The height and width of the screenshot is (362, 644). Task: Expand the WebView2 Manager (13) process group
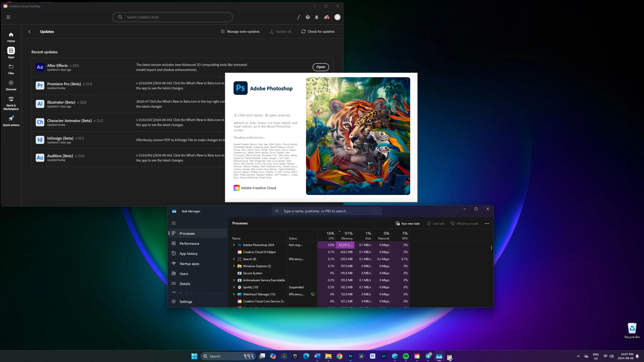point(234,294)
